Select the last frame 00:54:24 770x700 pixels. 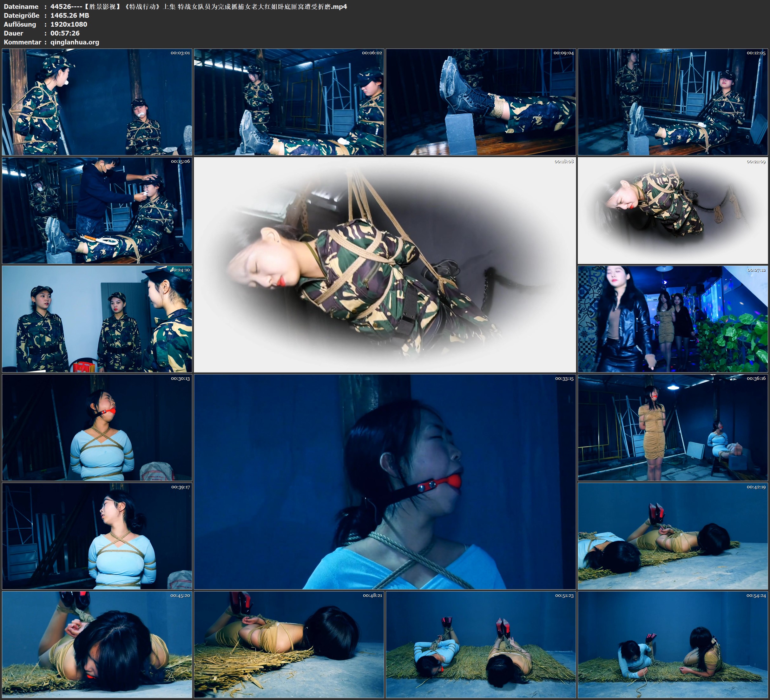(x=673, y=644)
